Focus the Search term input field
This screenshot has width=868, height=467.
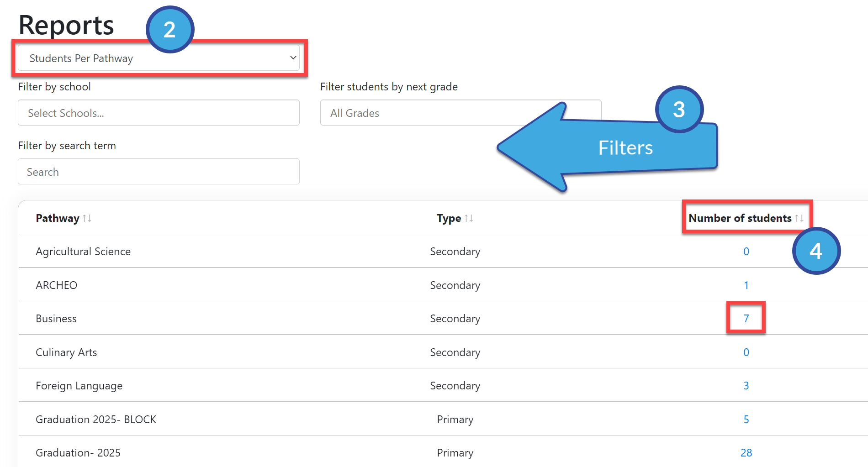(x=159, y=172)
